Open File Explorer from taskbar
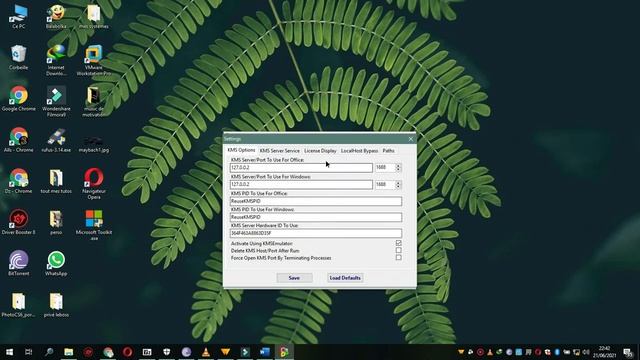The image size is (640, 360). coord(69,352)
